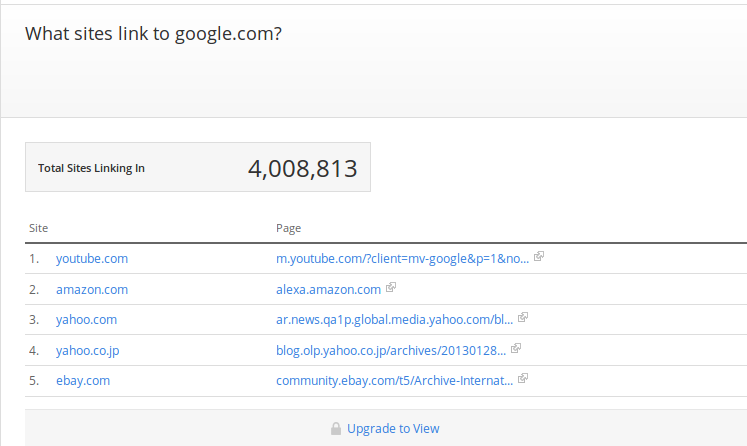The width and height of the screenshot is (747, 446).
Task: Open external link icon for community.ebay.com page
Action: coord(523,378)
